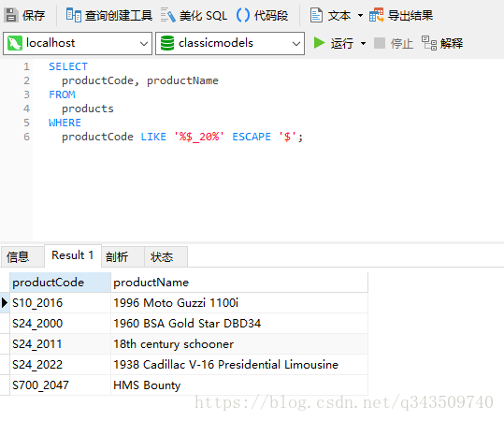
Task: Click the Beautify SQL icon
Action: (167, 15)
